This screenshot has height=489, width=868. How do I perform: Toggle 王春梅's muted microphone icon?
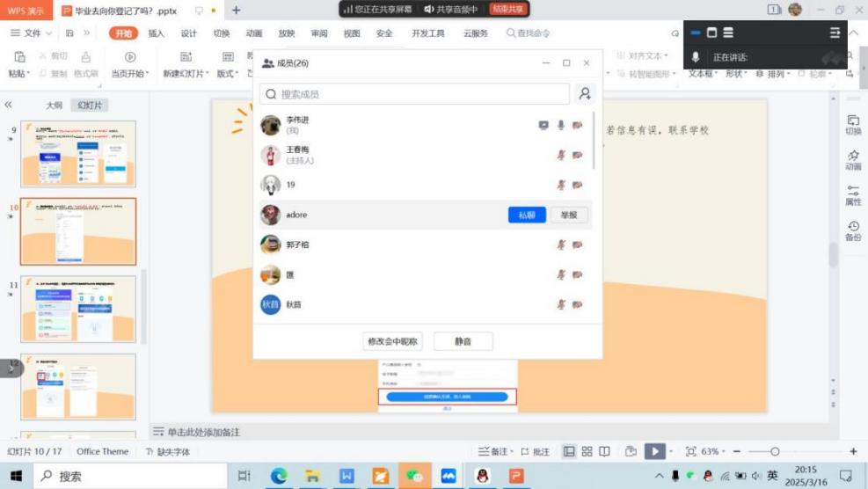click(x=560, y=156)
